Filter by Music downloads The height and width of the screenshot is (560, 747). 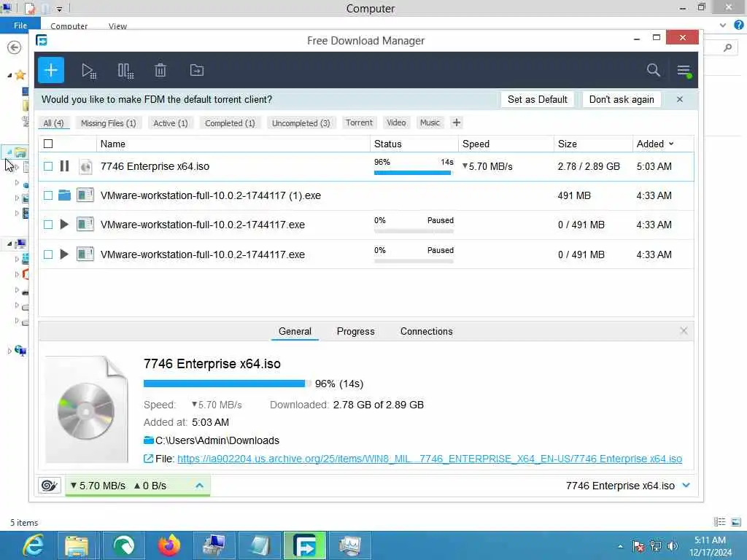click(x=430, y=122)
